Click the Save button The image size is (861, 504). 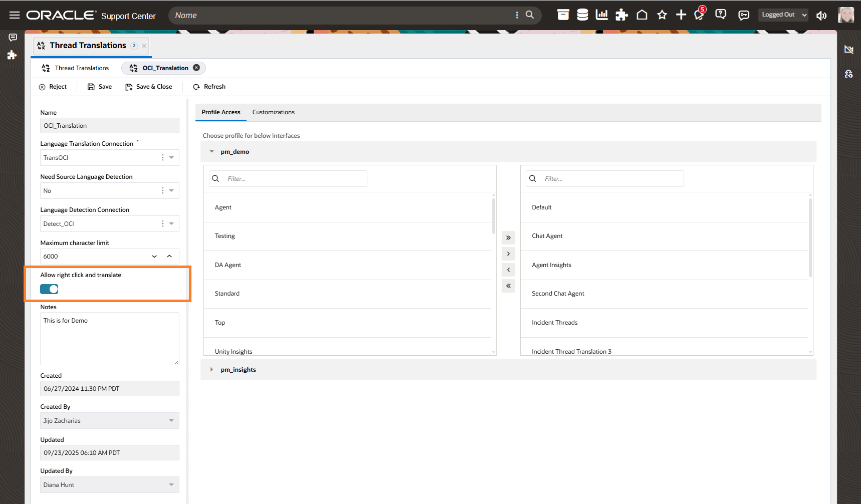[x=100, y=87]
